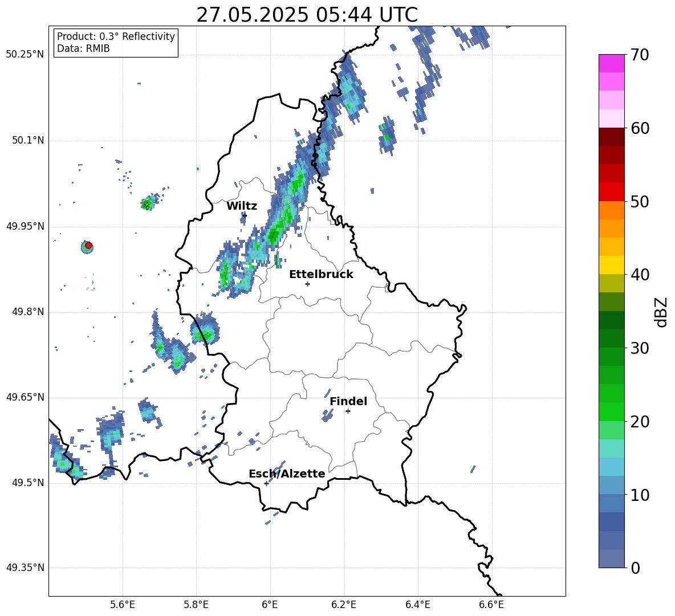The height and width of the screenshot is (616, 675).
Task: Click the 0 value on the dBZ colorbar
Action: click(x=636, y=568)
